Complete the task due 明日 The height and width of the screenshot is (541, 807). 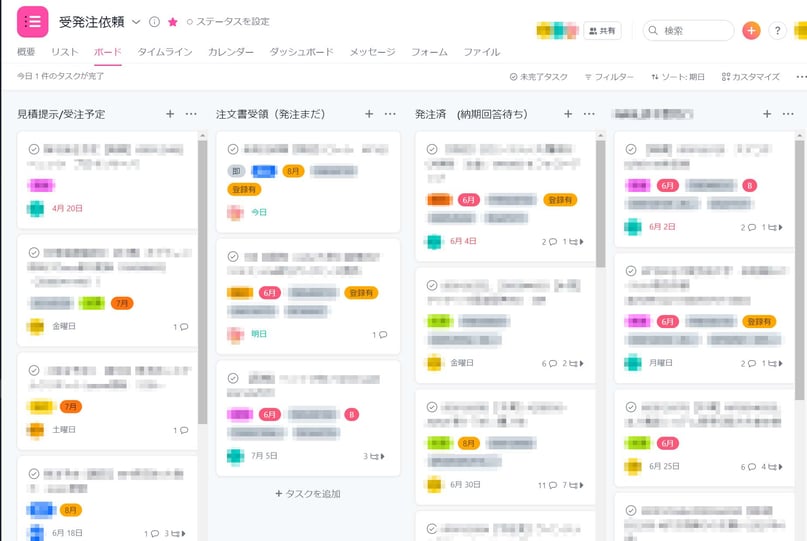233,256
